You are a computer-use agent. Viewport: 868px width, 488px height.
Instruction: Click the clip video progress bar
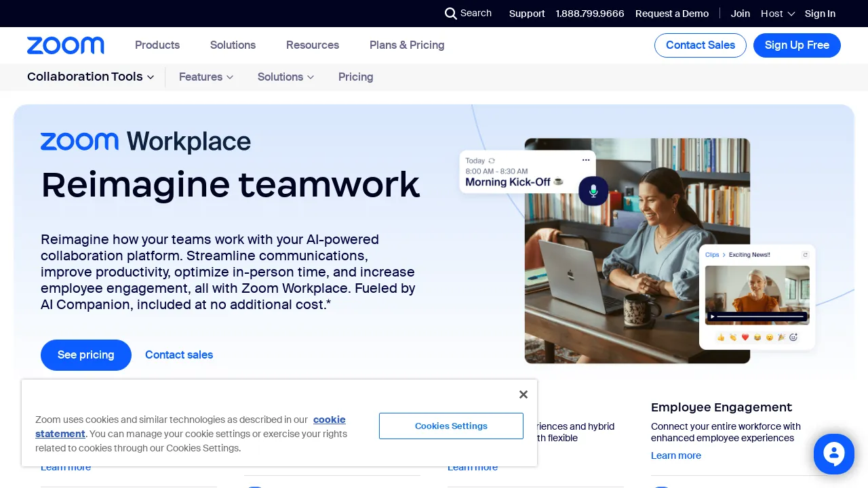759,317
